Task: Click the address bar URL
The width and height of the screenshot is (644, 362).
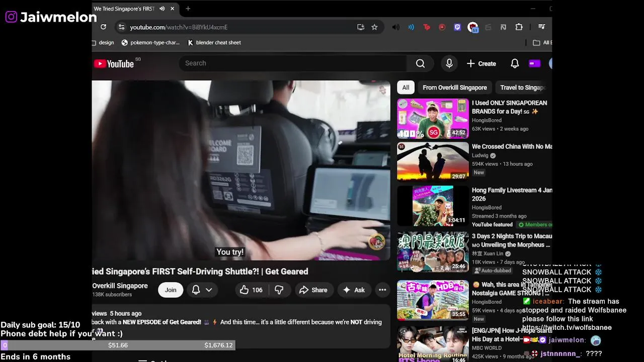Action: [x=179, y=27]
